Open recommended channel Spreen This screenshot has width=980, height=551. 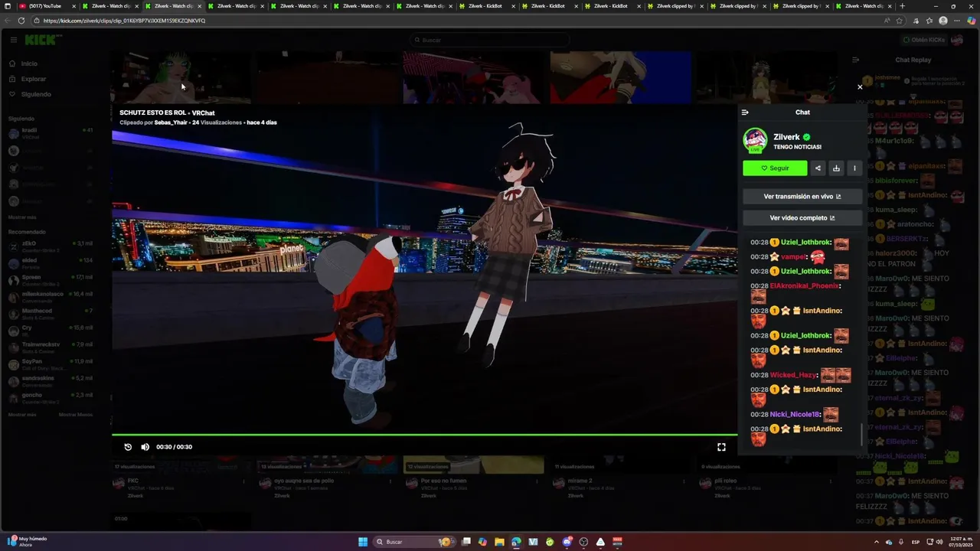coord(52,280)
